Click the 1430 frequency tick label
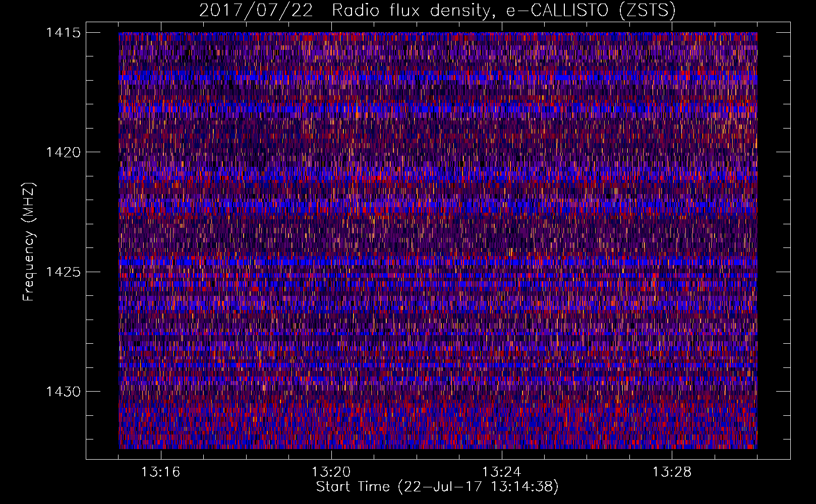The width and height of the screenshot is (816, 504). [63, 392]
